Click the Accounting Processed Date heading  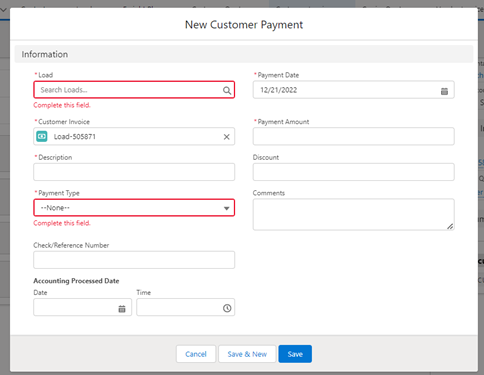click(x=76, y=281)
